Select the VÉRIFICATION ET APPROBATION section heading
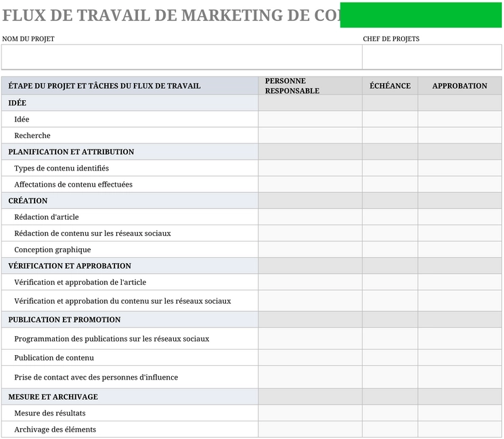 tap(130, 266)
